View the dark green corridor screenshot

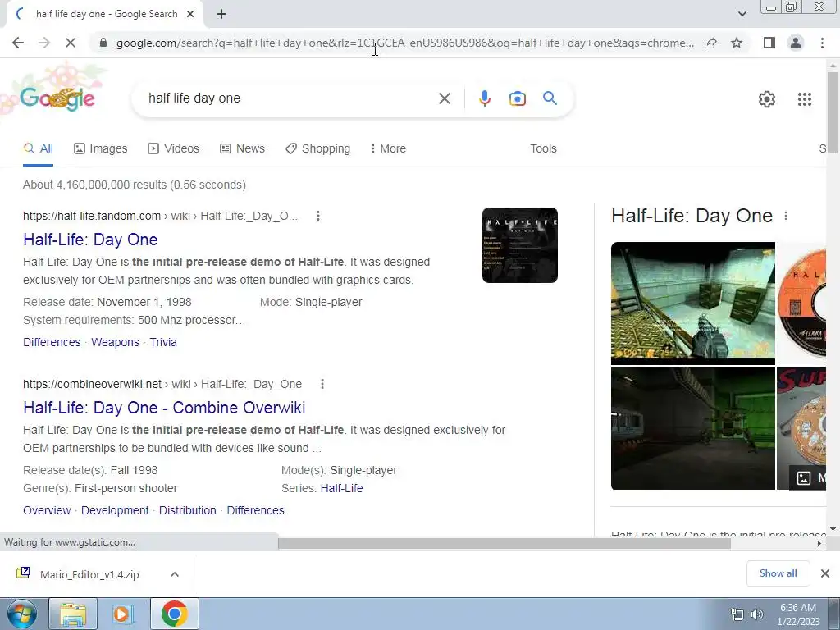pyautogui.click(x=692, y=428)
